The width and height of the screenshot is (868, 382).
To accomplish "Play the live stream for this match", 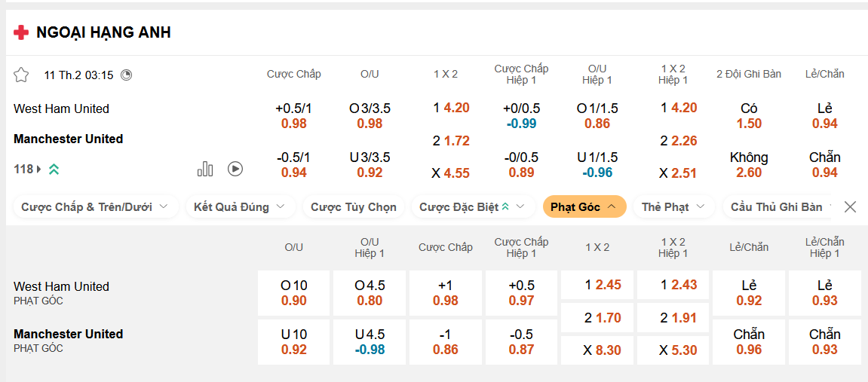I will pyautogui.click(x=235, y=169).
